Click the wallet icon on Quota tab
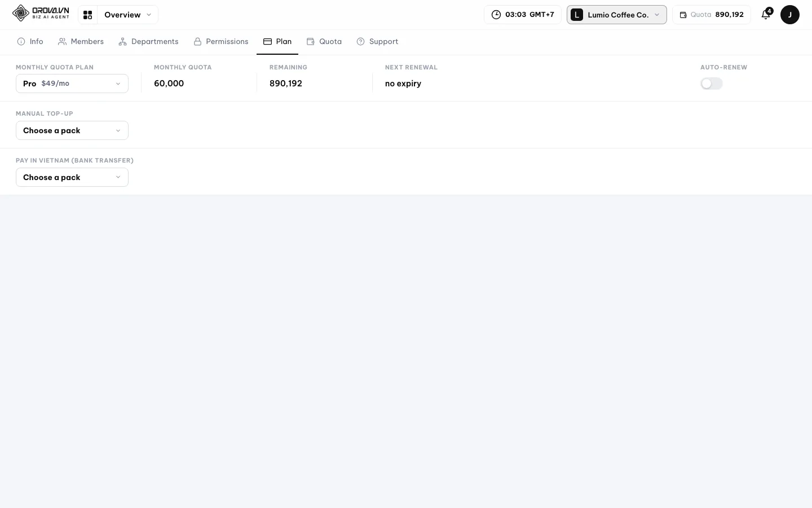The height and width of the screenshot is (508, 812). point(310,42)
